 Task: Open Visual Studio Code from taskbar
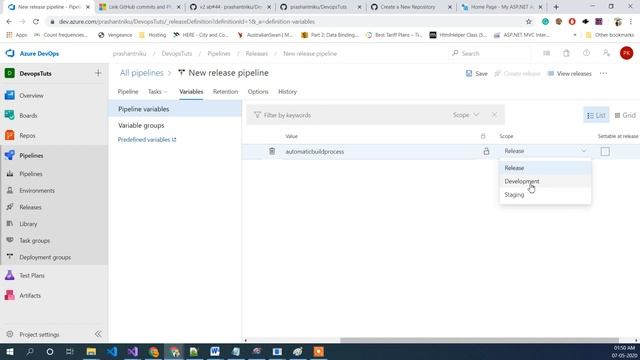click(x=112, y=351)
